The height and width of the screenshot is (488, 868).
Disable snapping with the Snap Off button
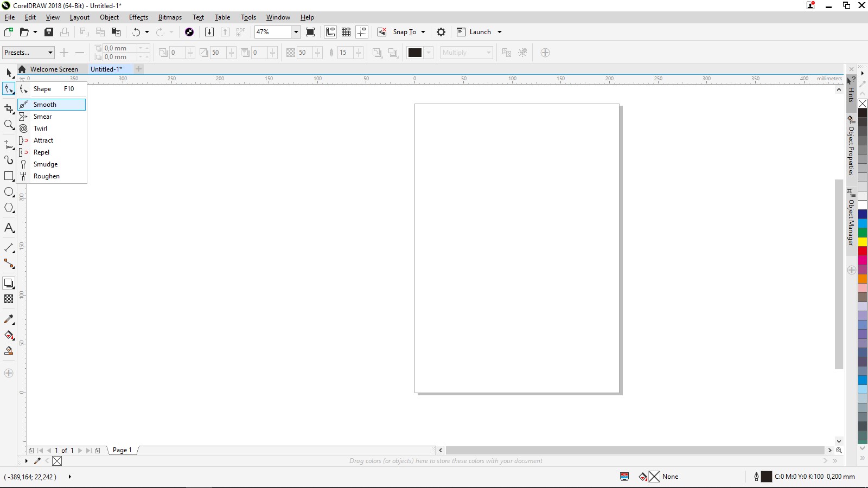[x=383, y=32]
